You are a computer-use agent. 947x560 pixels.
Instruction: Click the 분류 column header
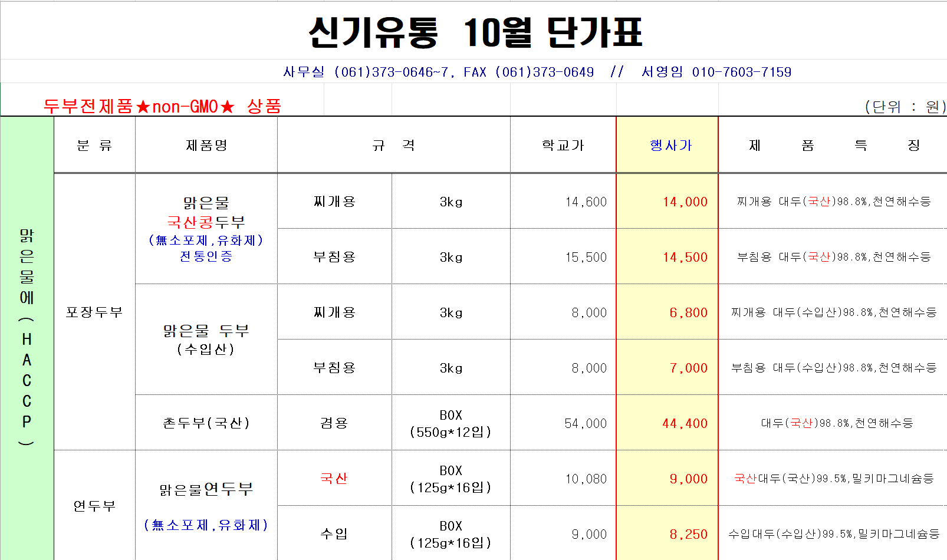(x=94, y=145)
